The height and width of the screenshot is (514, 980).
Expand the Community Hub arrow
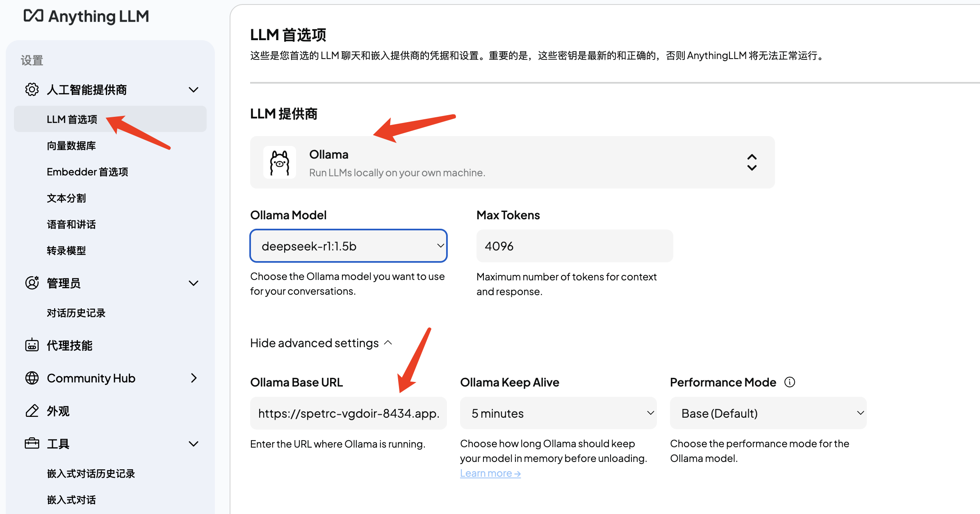pyautogui.click(x=194, y=378)
